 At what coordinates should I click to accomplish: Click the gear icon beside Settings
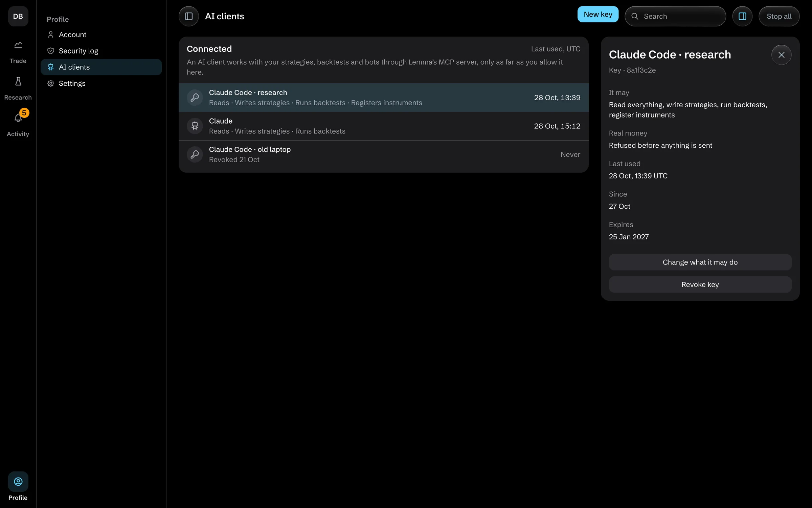[x=51, y=83]
